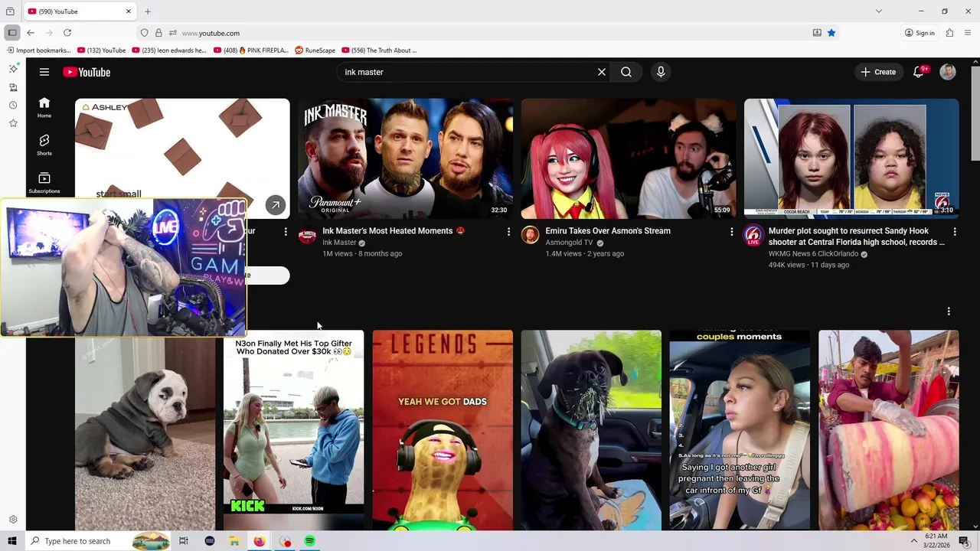This screenshot has height=551, width=980.
Task: Open Shorts in YouTube sidebar
Action: coord(44,145)
